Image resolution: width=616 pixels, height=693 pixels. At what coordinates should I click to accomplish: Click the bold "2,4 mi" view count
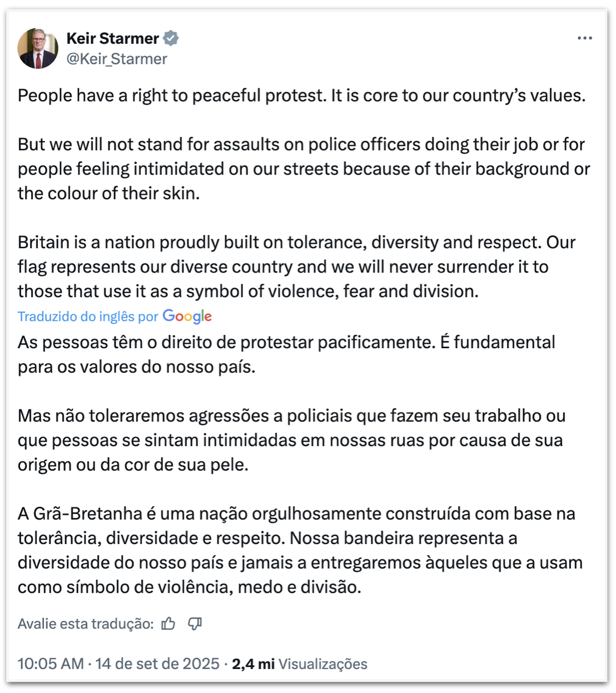click(253, 664)
